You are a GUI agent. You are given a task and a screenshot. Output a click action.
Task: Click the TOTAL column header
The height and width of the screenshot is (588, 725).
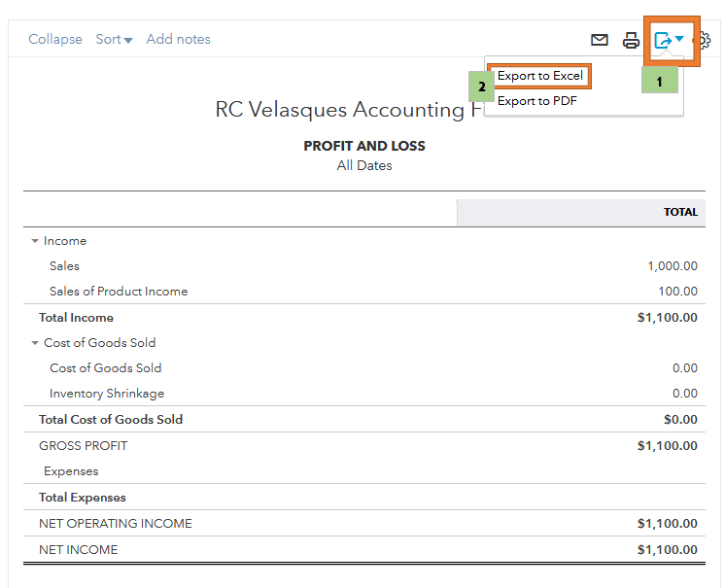[x=680, y=212]
